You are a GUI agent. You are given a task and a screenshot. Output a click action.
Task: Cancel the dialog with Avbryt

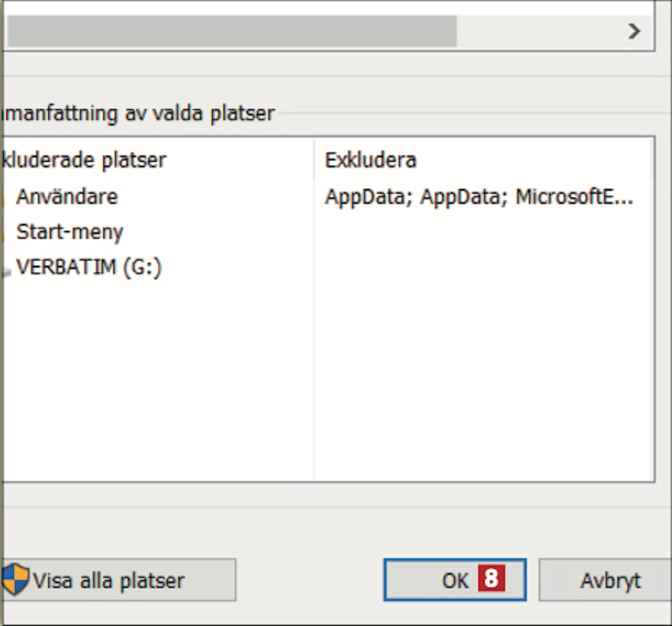tap(606, 580)
